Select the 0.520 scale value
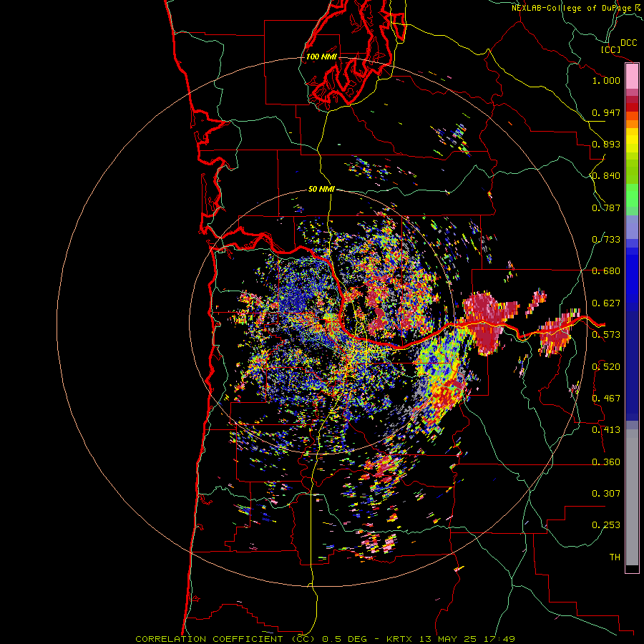 pos(606,367)
